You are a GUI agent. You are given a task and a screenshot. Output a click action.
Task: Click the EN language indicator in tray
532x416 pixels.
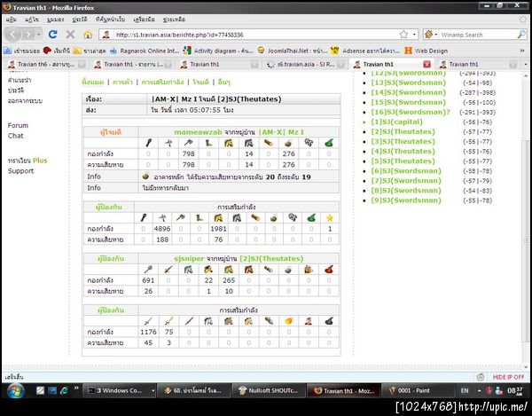coord(465,390)
